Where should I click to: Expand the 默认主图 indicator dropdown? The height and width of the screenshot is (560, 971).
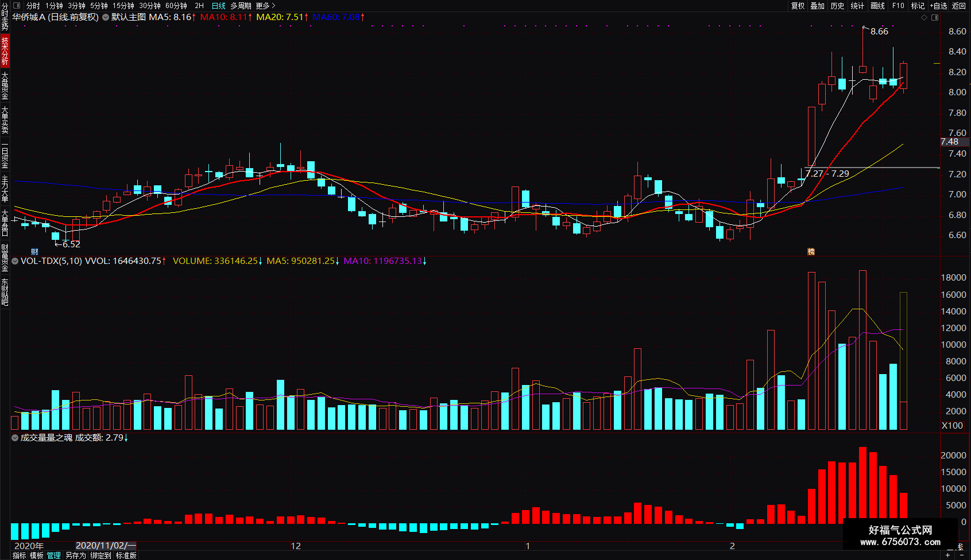(106, 17)
